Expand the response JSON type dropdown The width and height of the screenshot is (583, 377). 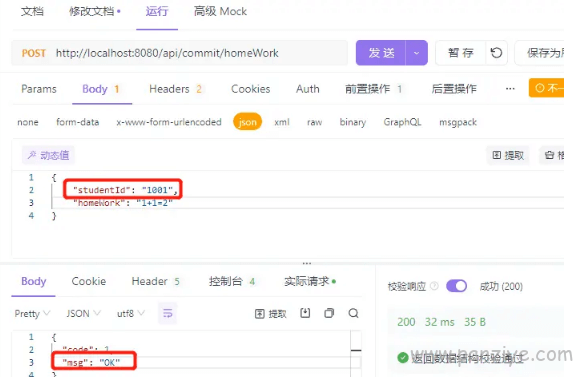click(83, 313)
